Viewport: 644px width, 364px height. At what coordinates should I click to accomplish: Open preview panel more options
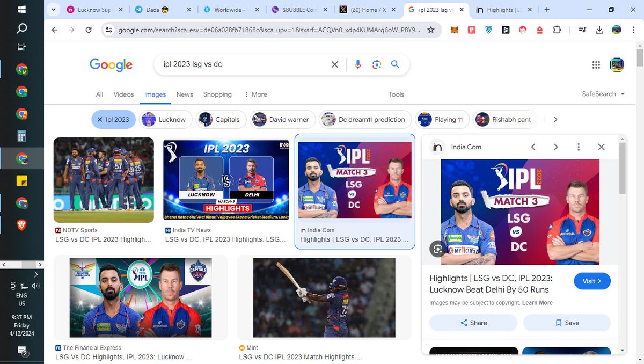click(x=578, y=147)
